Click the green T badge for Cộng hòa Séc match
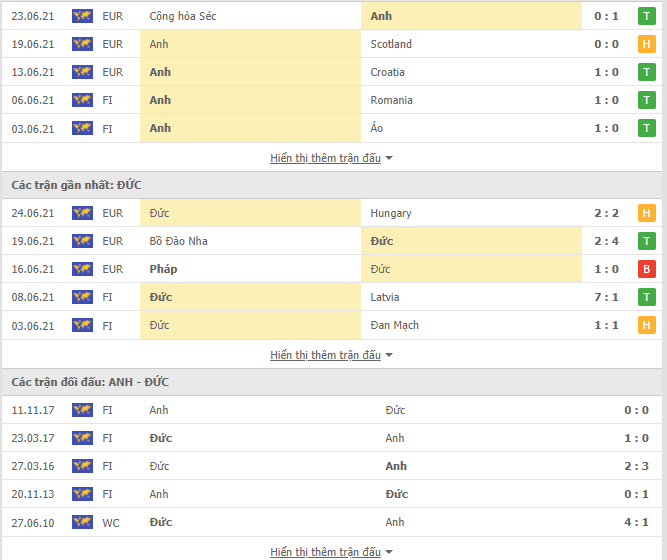The image size is (667, 560). tap(646, 16)
